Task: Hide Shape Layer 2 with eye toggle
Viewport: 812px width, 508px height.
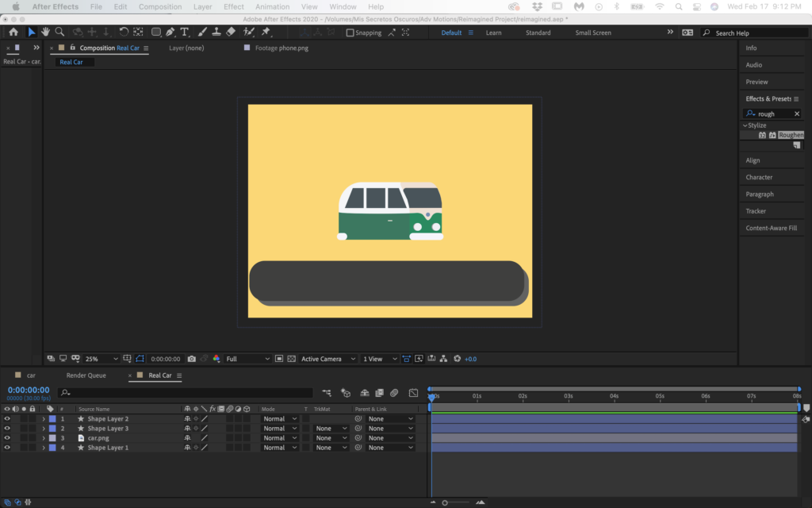Action: pyautogui.click(x=7, y=419)
